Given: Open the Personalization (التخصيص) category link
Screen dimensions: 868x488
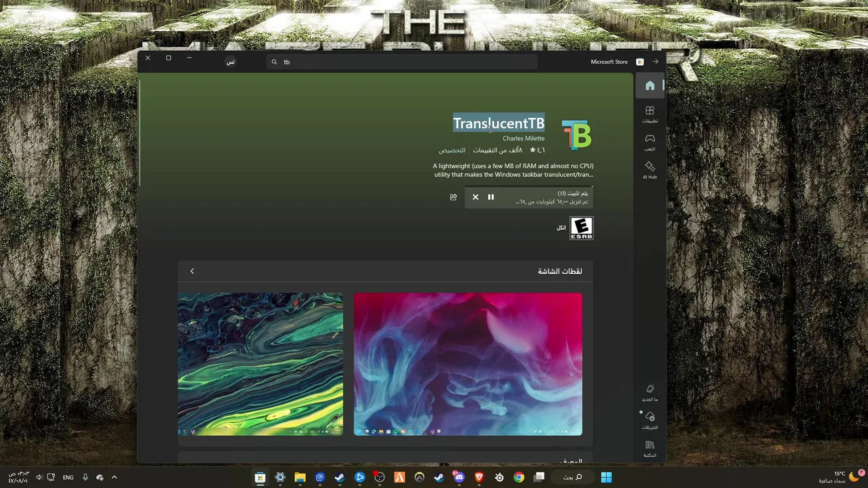Looking at the screenshot, I should coord(452,150).
